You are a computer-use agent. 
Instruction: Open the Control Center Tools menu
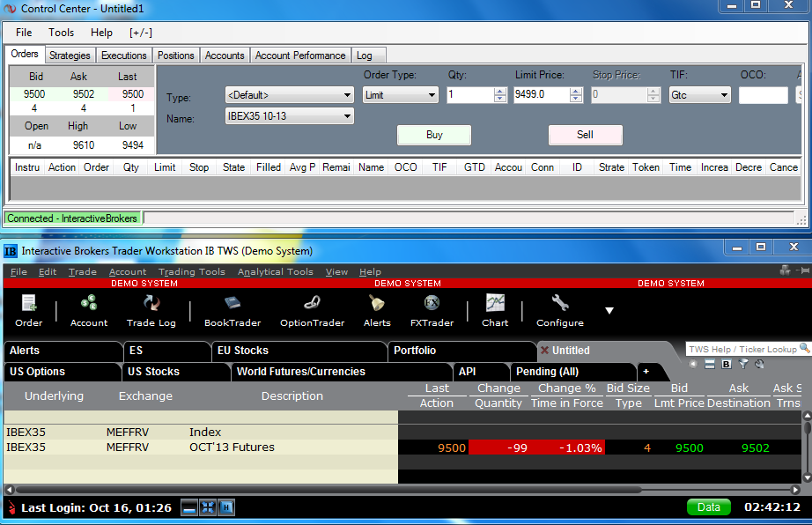tap(61, 33)
